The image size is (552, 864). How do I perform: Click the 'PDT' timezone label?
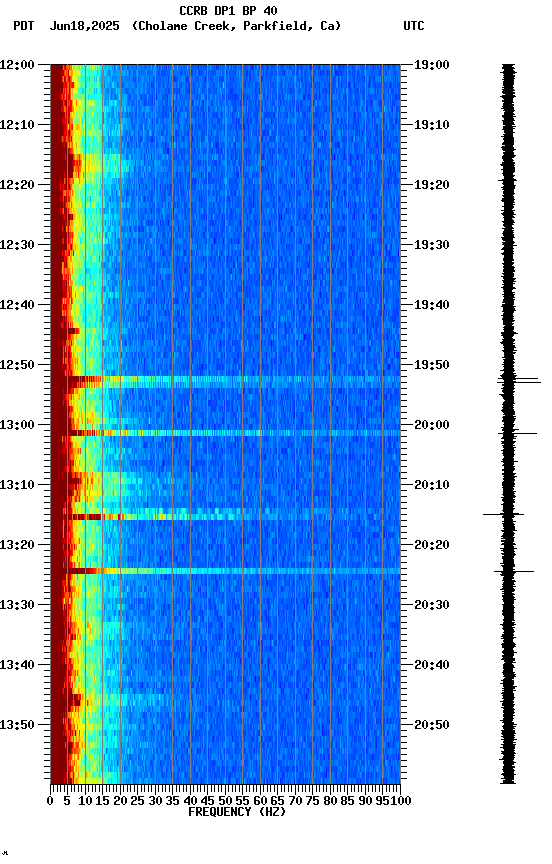[24, 26]
